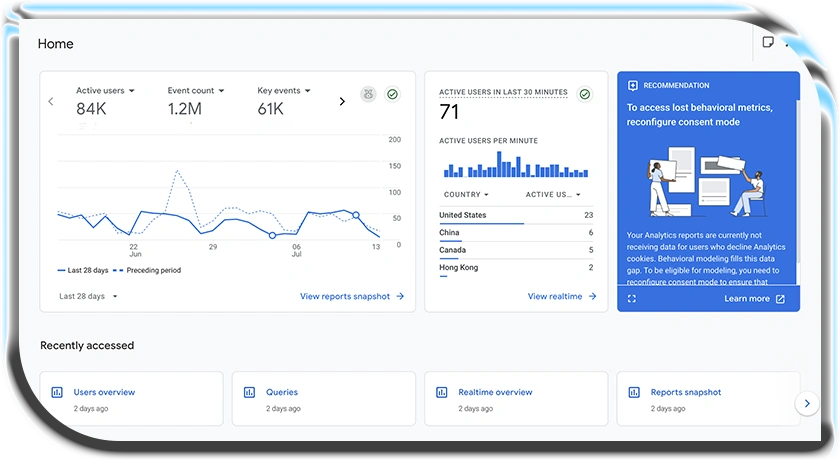The width and height of the screenshot is (840, 460).
Task: Click the green checkmark on the realtime card
Action: click(585, 94)
